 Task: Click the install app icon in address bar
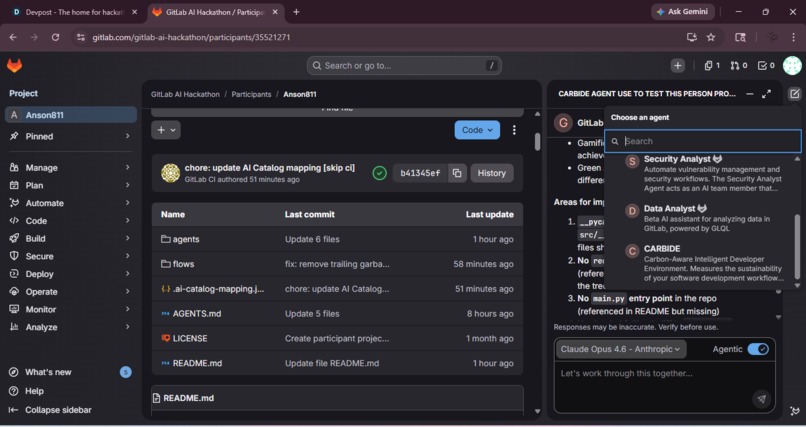click(x=691, y=37)
